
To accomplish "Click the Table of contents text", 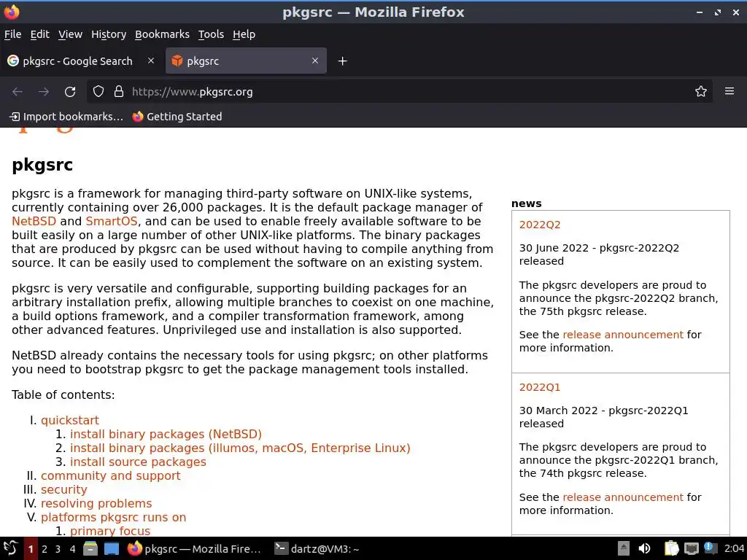I will click(x=63, y=394).
